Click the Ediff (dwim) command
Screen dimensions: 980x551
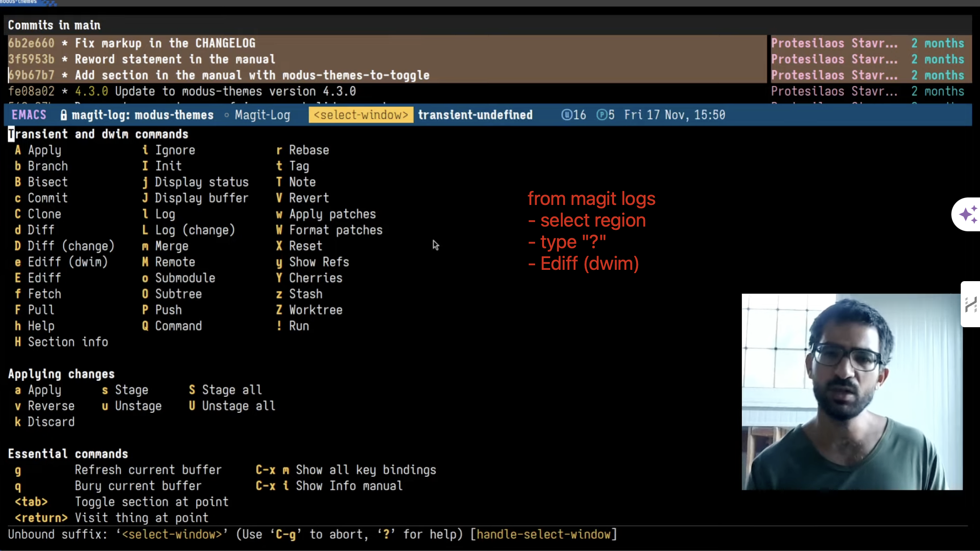coord(67,262)
